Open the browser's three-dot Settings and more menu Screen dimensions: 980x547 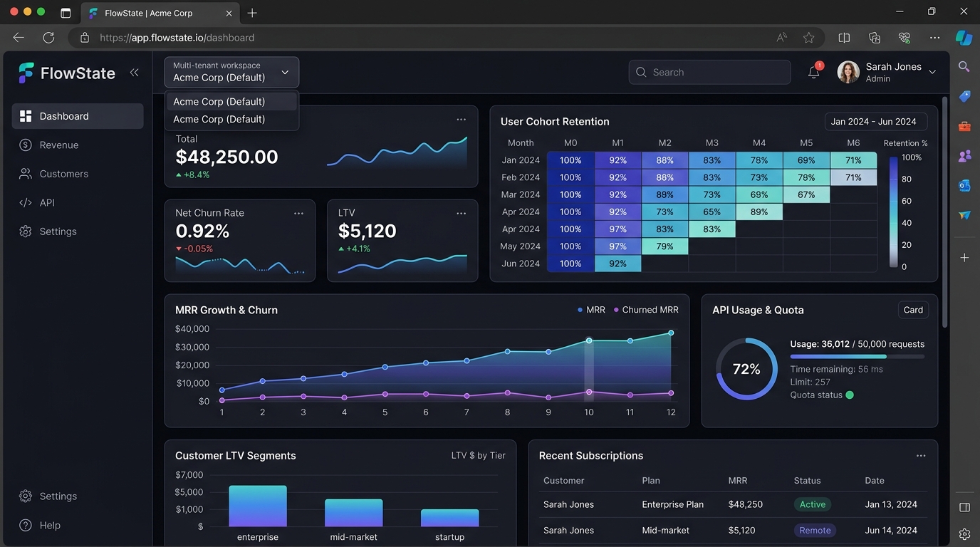934,38
